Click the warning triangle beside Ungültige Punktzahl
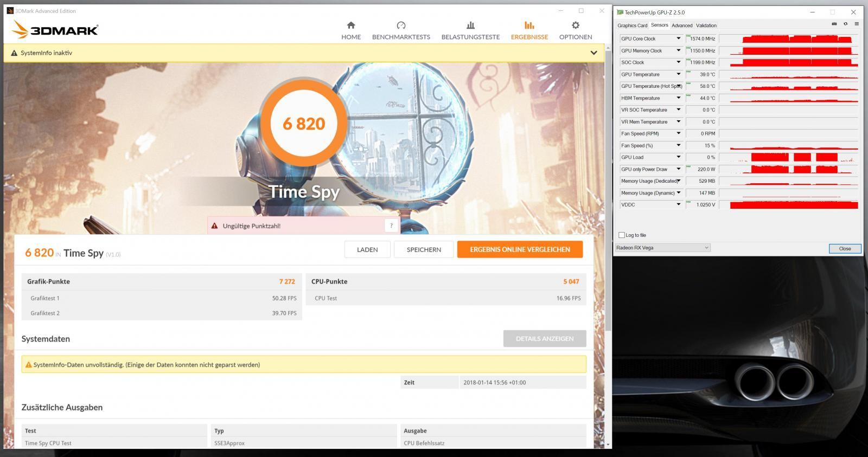The image size is (868, 457). [x=215, y=226]
